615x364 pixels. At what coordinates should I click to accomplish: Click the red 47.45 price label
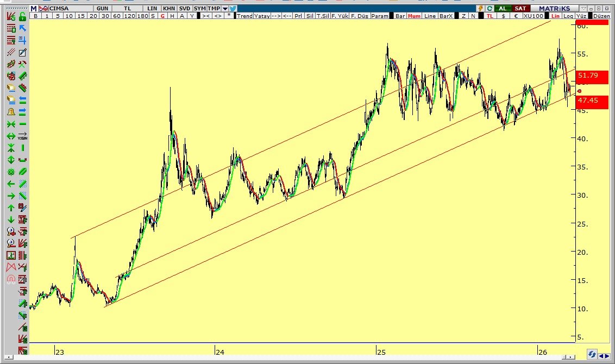pos(592,102)
